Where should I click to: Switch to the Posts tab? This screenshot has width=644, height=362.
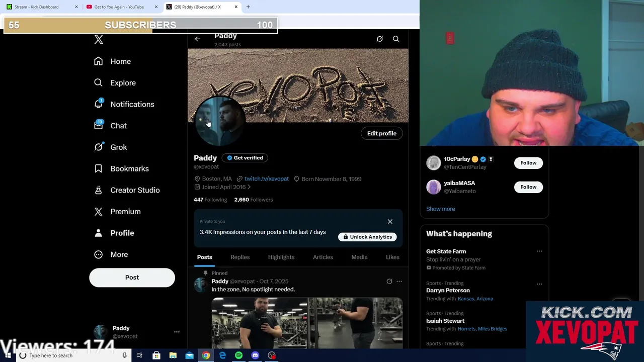[204, 257]
